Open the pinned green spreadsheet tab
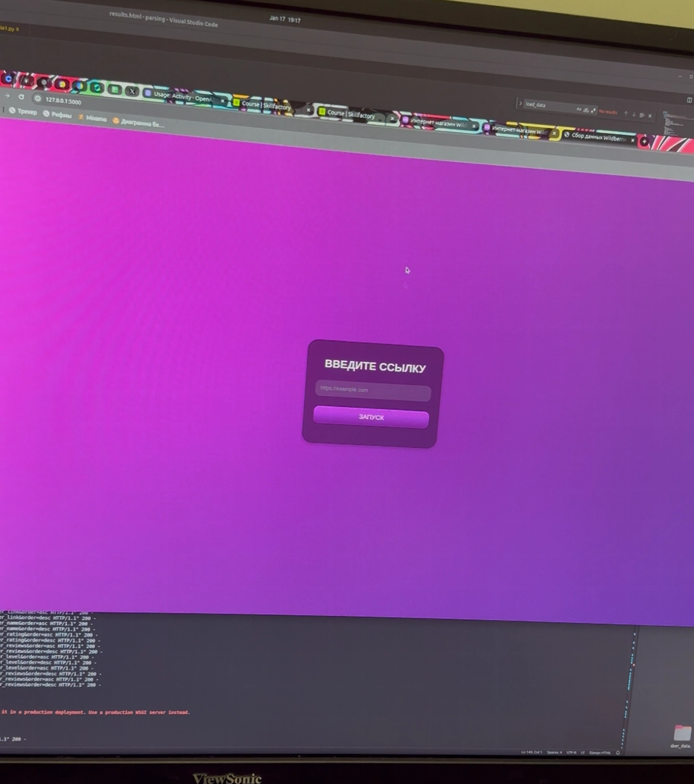Viewport: 694px width, 784px height. [x=115, y=90]
